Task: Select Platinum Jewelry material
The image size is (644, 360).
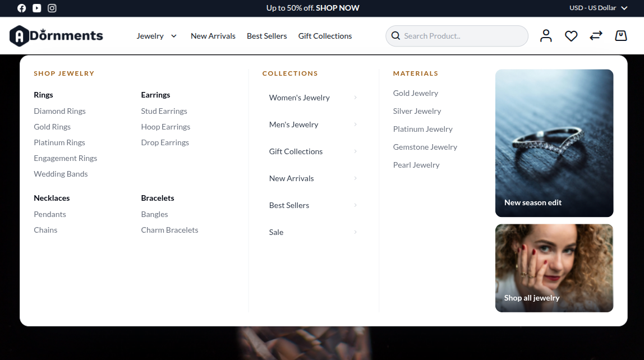Action: click(x=422, y=129)
